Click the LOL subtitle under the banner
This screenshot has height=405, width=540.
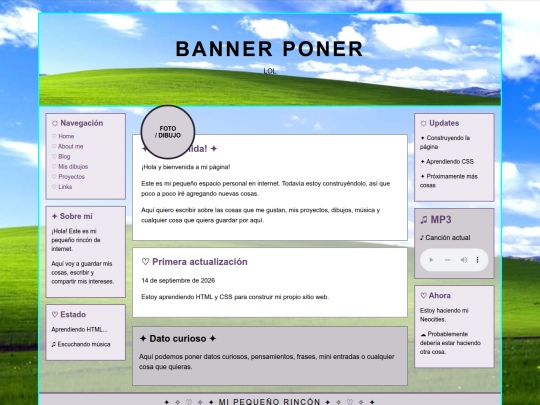click(270, 71)
